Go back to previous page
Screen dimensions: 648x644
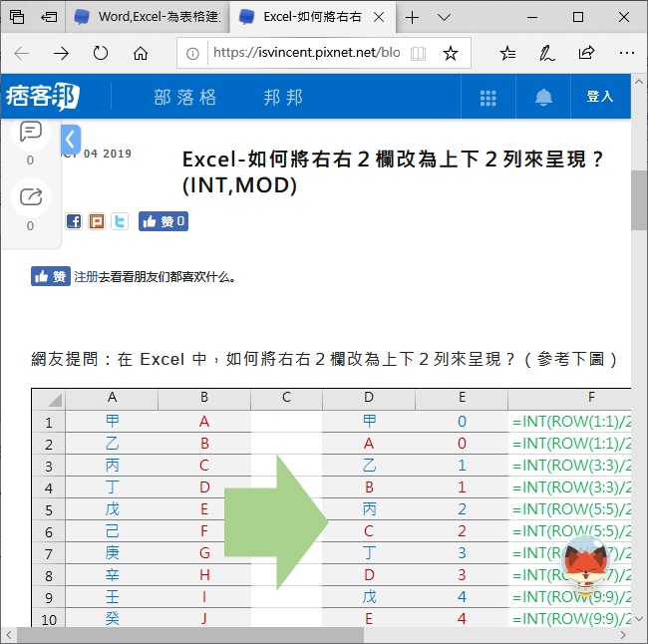coord(22,53)
